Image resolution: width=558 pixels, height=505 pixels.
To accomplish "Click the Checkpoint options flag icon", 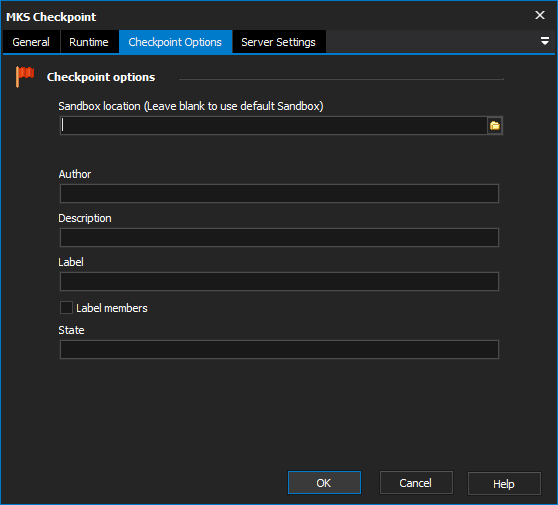I will pyautogui.click(x=25, y=76).
